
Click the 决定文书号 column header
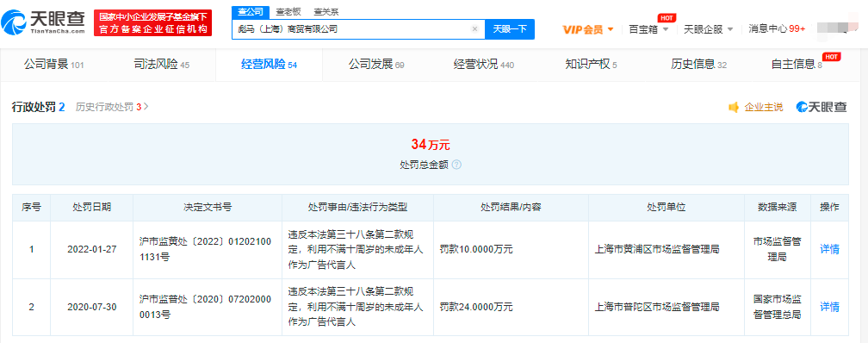[208, 207]
